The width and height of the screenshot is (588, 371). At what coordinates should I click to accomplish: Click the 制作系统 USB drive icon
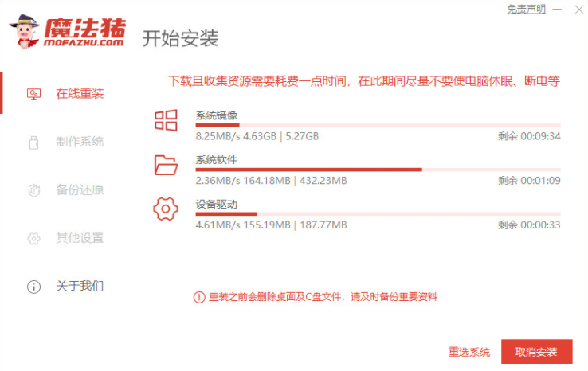pos(33,143)
